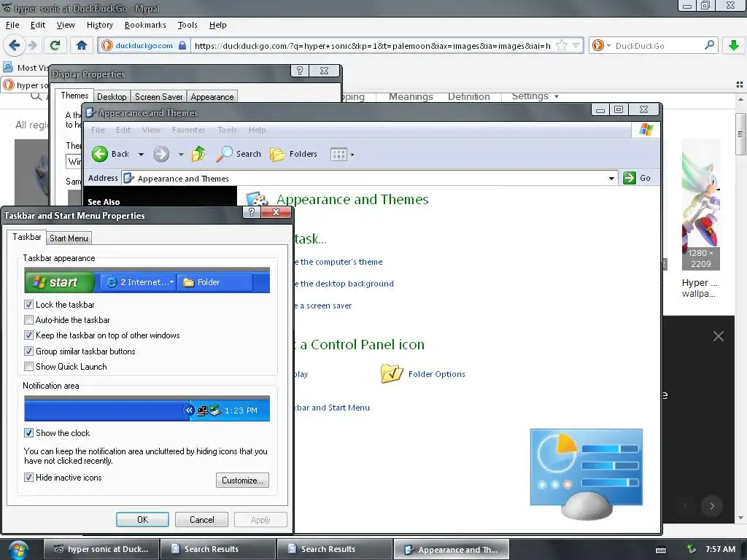This screenshot has height=560, width=747.
Task: Click the Hyper Sonic wallpaper thumbnail
Action: tap(700, 205)
